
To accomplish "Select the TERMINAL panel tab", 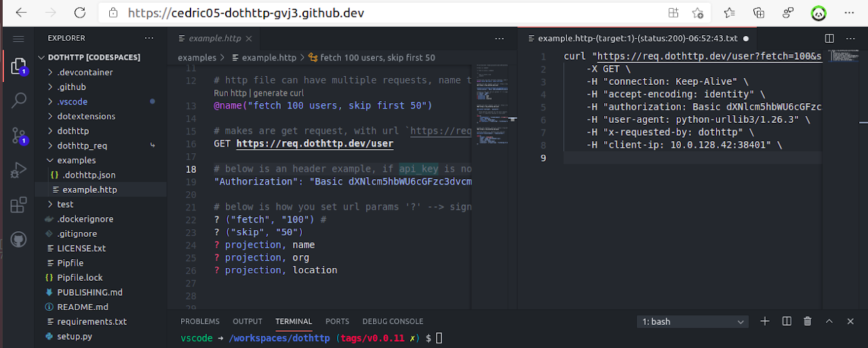I will [x=294, y=322].
